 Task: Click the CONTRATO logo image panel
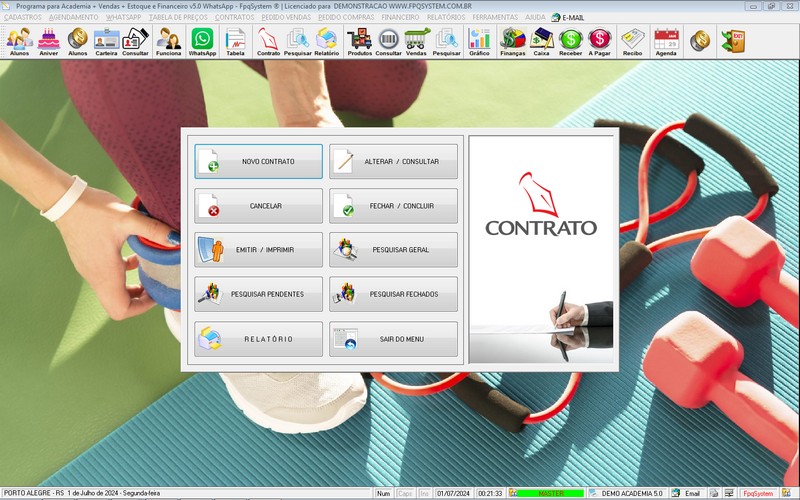tap(541, 249)
